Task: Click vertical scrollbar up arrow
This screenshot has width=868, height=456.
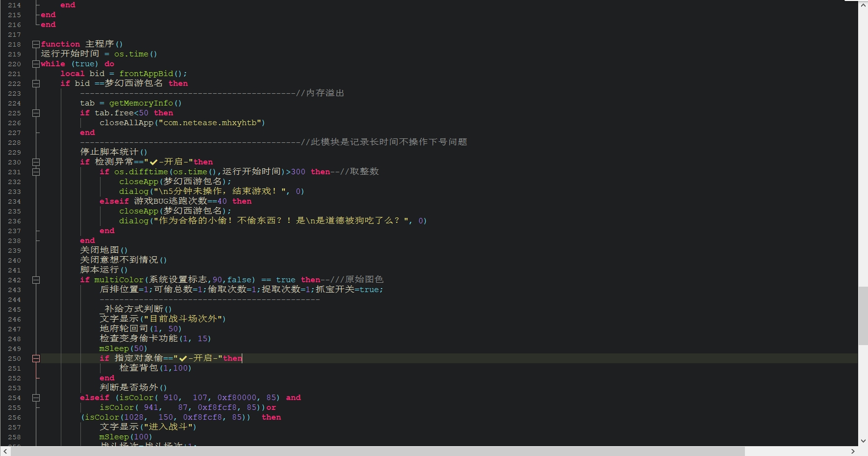Action: [x=863, y=5]
